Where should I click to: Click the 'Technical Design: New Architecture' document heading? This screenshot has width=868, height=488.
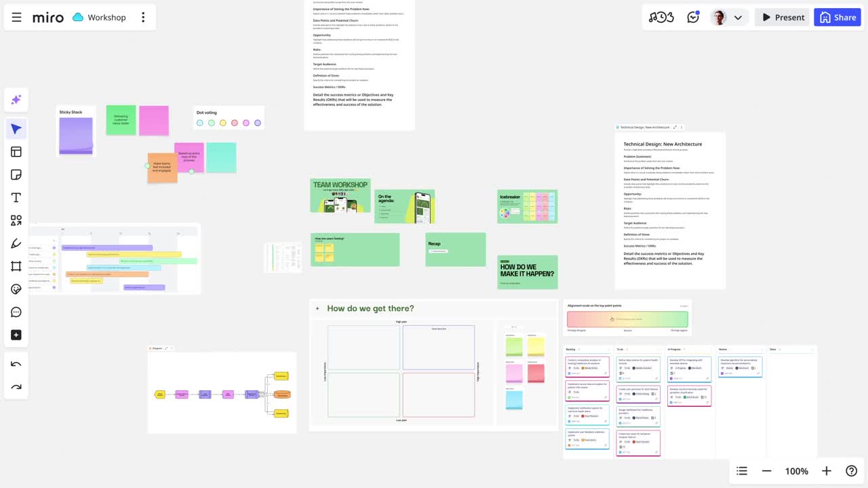pyautogui.click(x=663, y=144)
